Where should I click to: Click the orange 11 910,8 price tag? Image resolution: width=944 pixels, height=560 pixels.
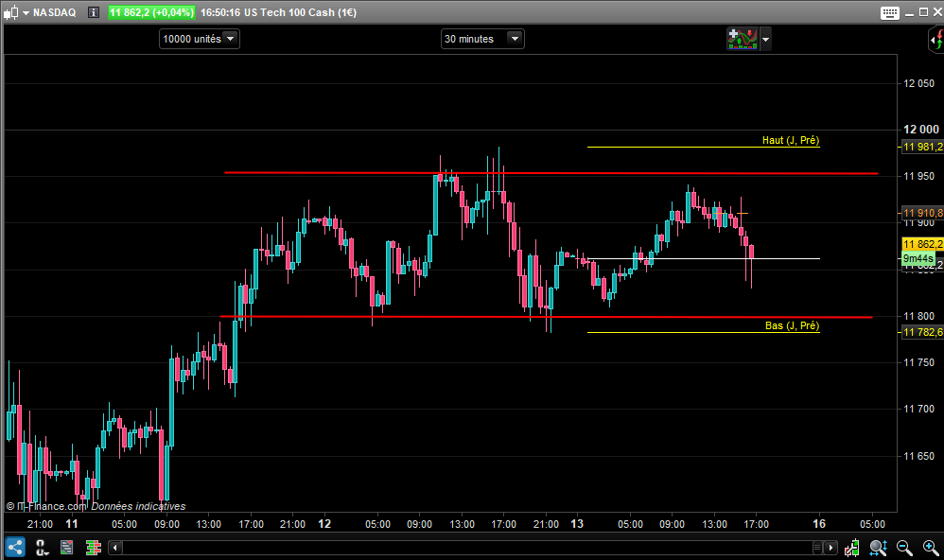tap(922, 213)
